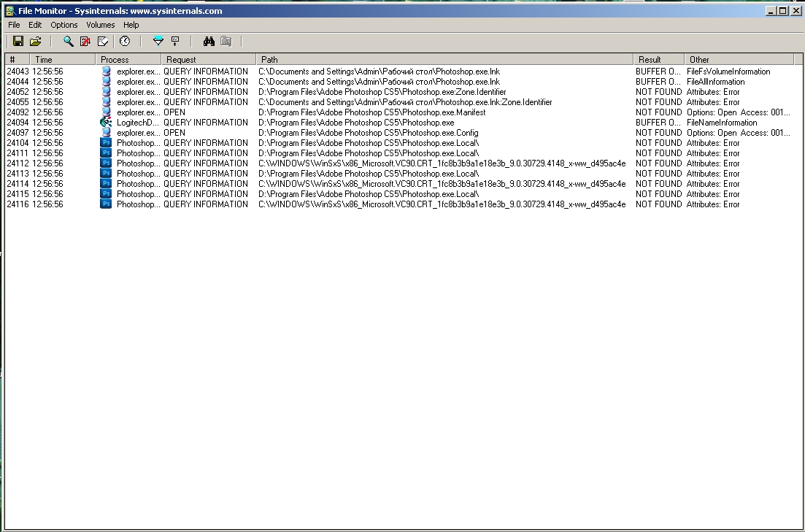
Task: Click the Other column header
Action: click(x=739, y=60)
